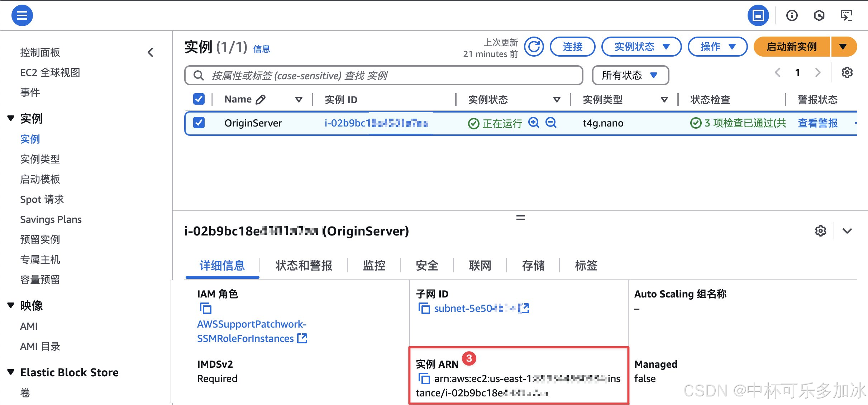Click the zoom-in status icon
Image resolution: width=868 pixels, height=405 pixels.
tap(534, 123)
